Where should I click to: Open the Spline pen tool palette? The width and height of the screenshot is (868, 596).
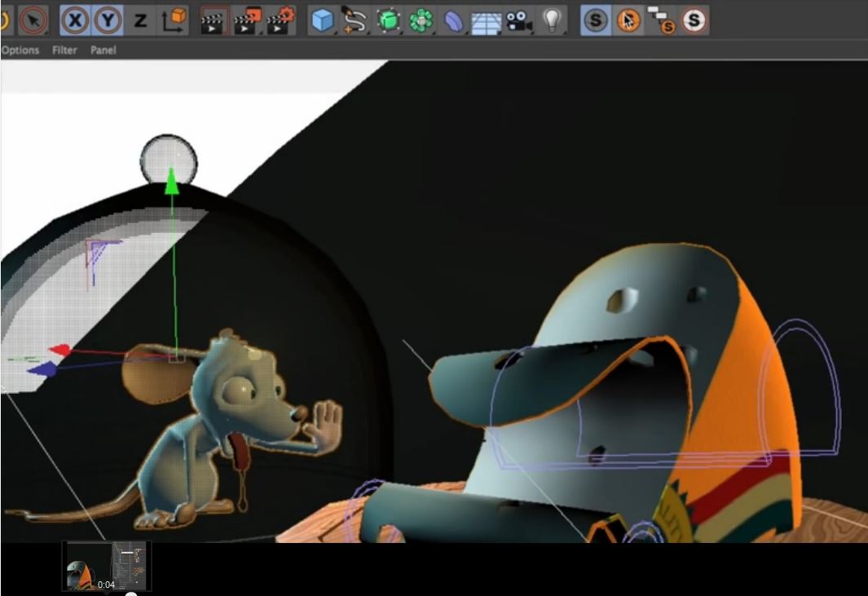[x=355, y=21]
